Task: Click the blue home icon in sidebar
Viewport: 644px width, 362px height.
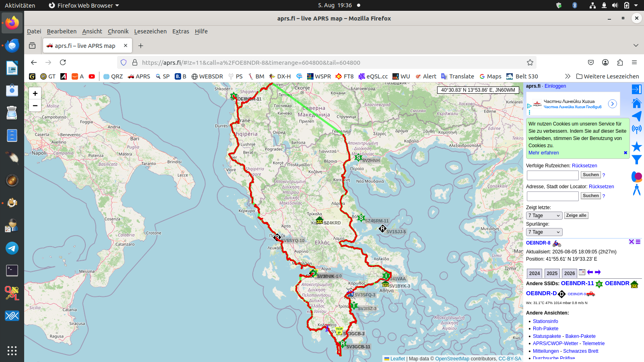Action: pos(636,103)
